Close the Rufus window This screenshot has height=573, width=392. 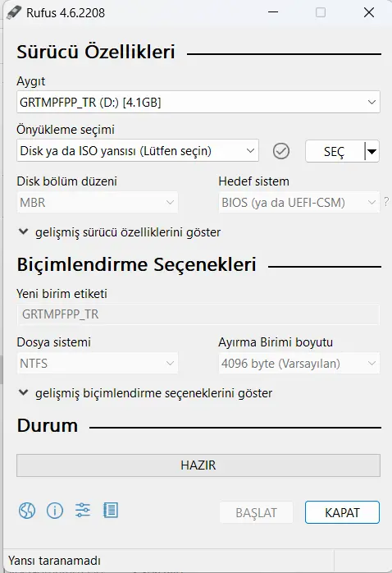(x=369, y=12)
